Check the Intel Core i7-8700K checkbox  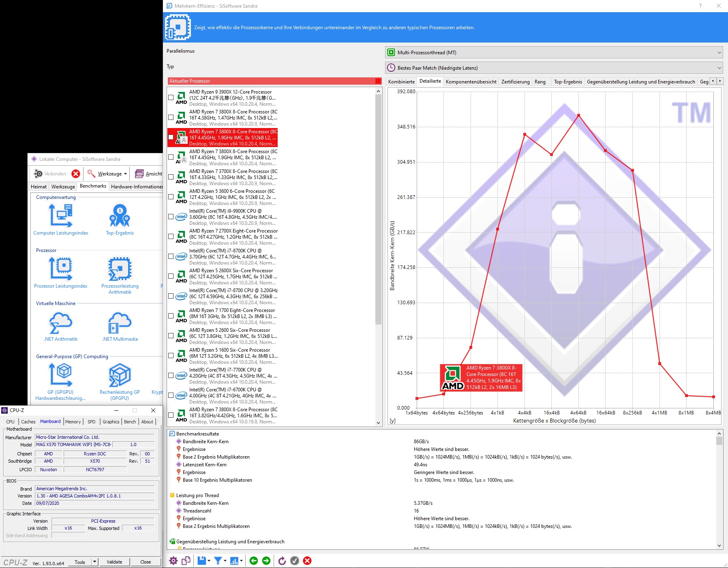click(171, 256)
